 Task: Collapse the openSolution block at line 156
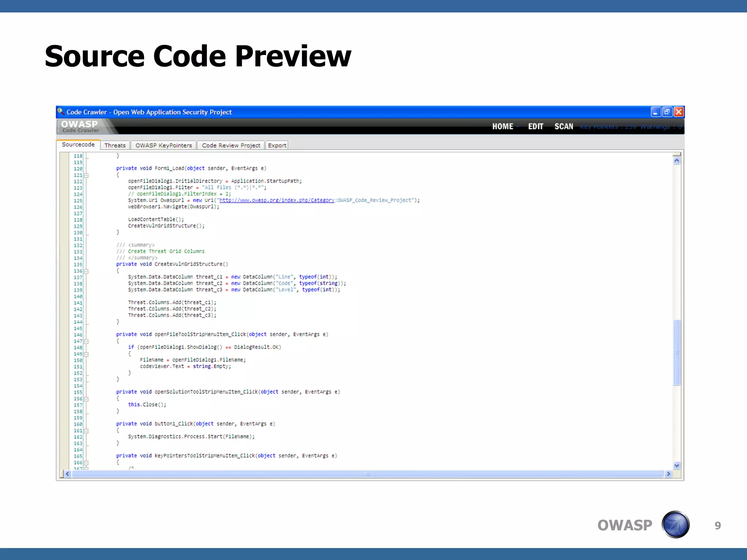[x=86, y=399]
